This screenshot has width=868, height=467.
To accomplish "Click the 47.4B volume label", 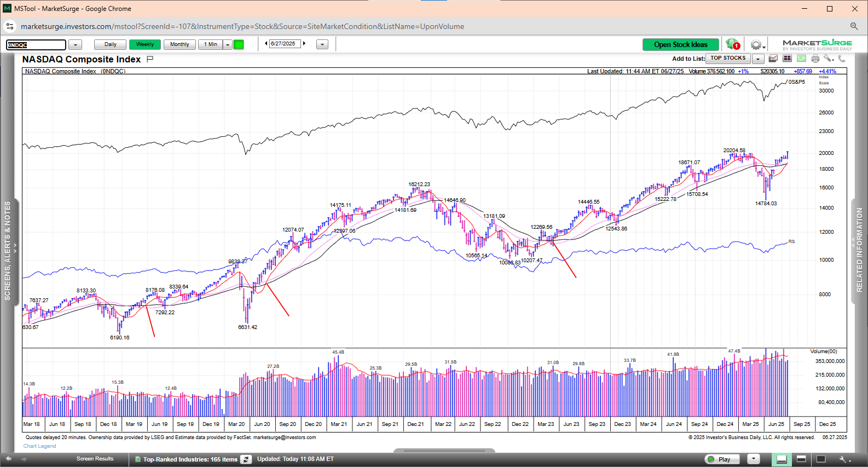I will (734, 351).
